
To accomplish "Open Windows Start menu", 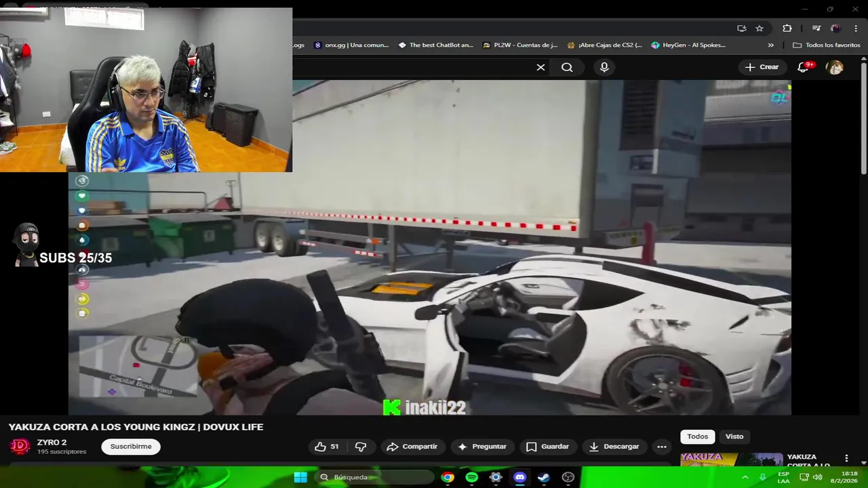I will point(300,477).
